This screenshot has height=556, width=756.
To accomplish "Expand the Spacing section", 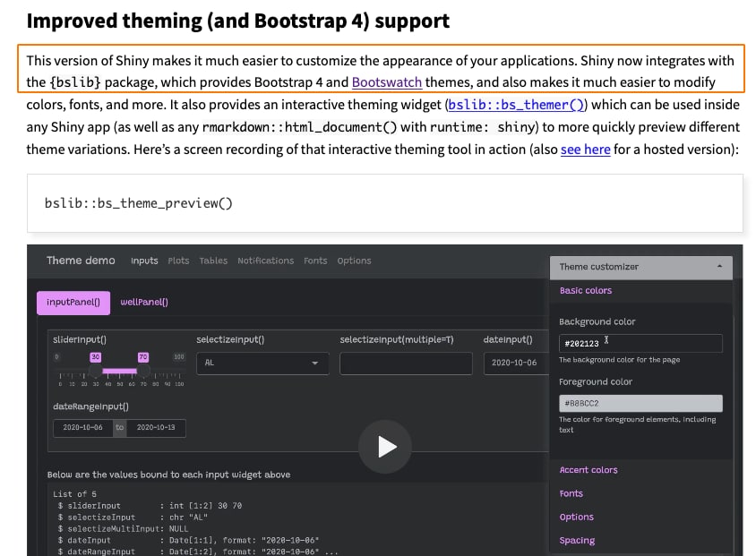I will 577,541.
